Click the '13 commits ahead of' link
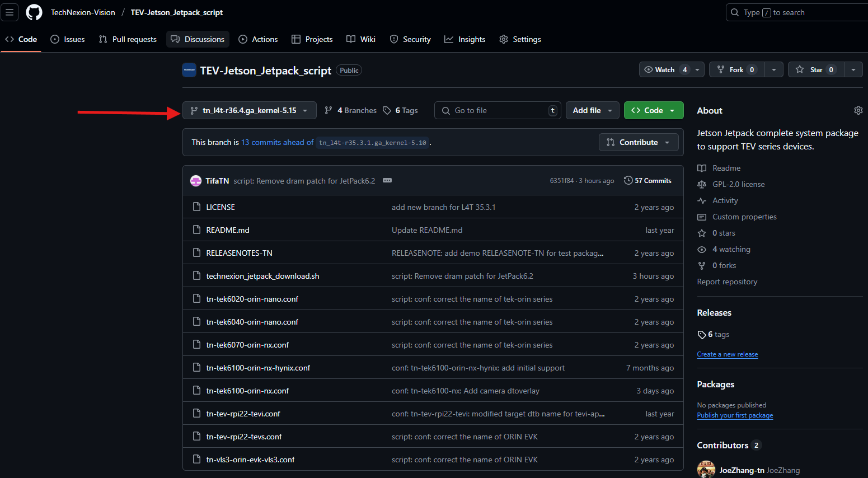This screenshot has height=478, width=868. 277,142
